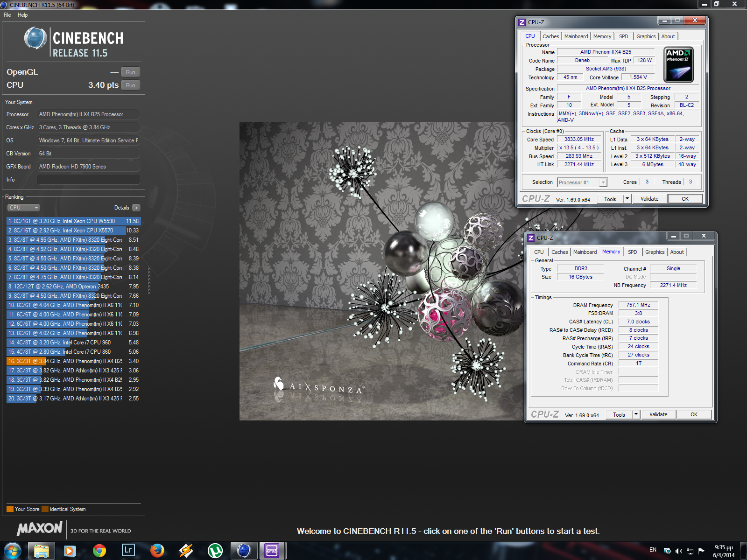This screenshot has width=747, height=560.
Task: Switch to Mainboard tab in upper CPU-Z
Action: (x=576, y=36)
